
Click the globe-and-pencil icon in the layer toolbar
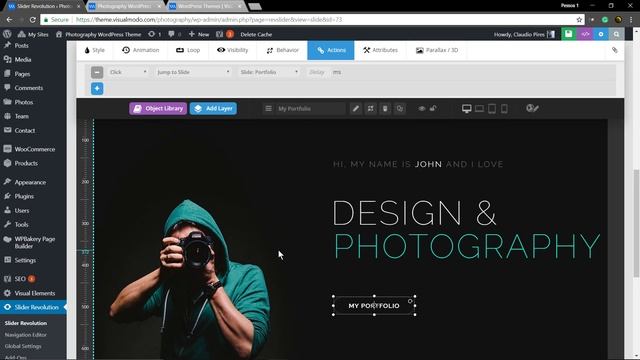click(x=532, y=108)
